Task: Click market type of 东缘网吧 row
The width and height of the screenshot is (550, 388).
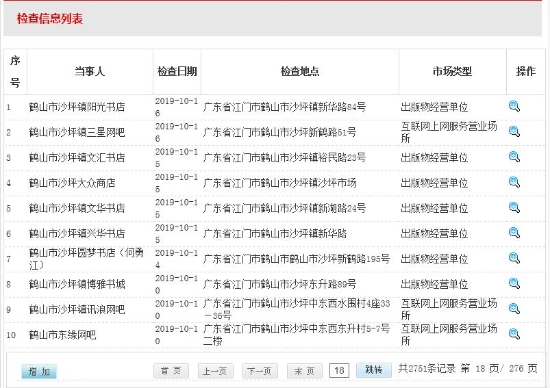Action: coord(449,335)
